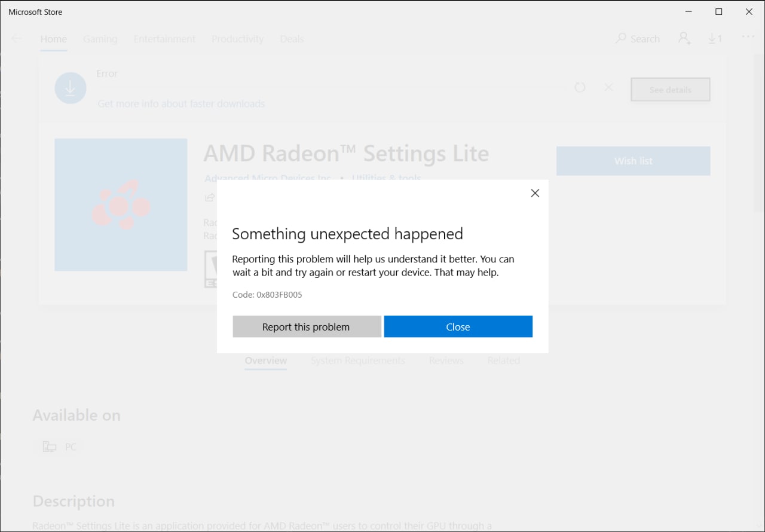Open Search in the Store header
This screenshot has width=765, height=532.
pyautogui.click(x=638, y=39)
